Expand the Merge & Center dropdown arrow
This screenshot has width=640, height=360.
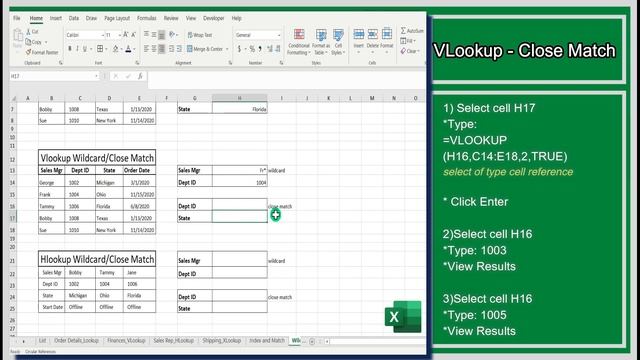click(x=227, y=49)
